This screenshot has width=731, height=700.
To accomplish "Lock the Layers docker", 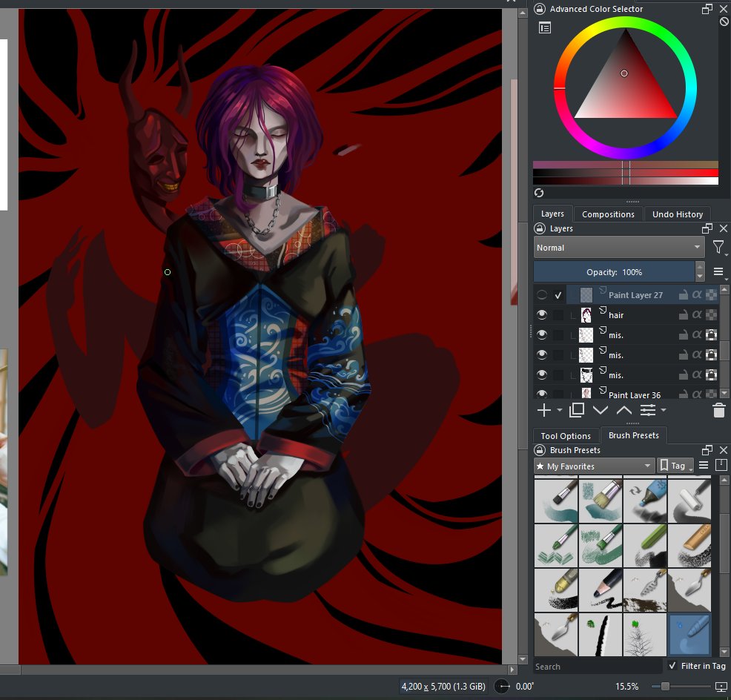I will 540,228.
